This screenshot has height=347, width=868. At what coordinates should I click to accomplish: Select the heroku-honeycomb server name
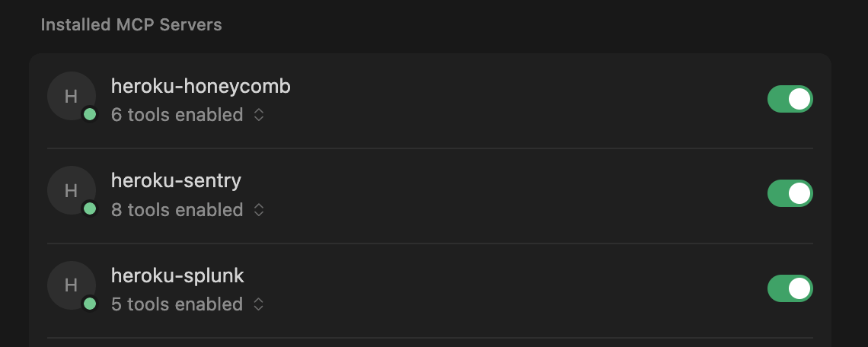201,86
